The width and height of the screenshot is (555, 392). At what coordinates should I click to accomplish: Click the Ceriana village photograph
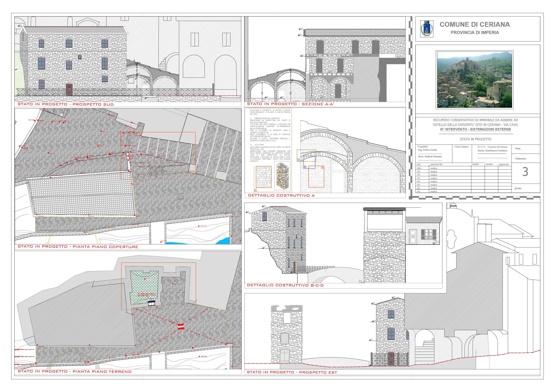474,80
